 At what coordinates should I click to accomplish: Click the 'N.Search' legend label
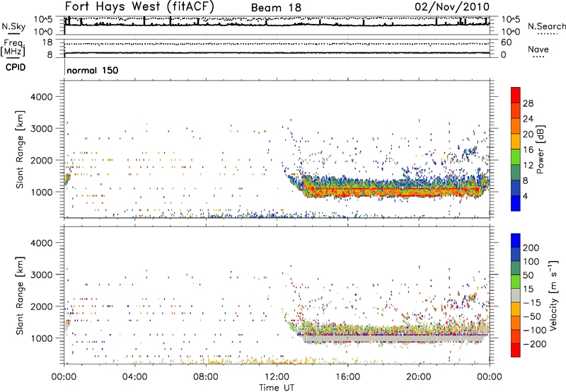tap(546, 26)
